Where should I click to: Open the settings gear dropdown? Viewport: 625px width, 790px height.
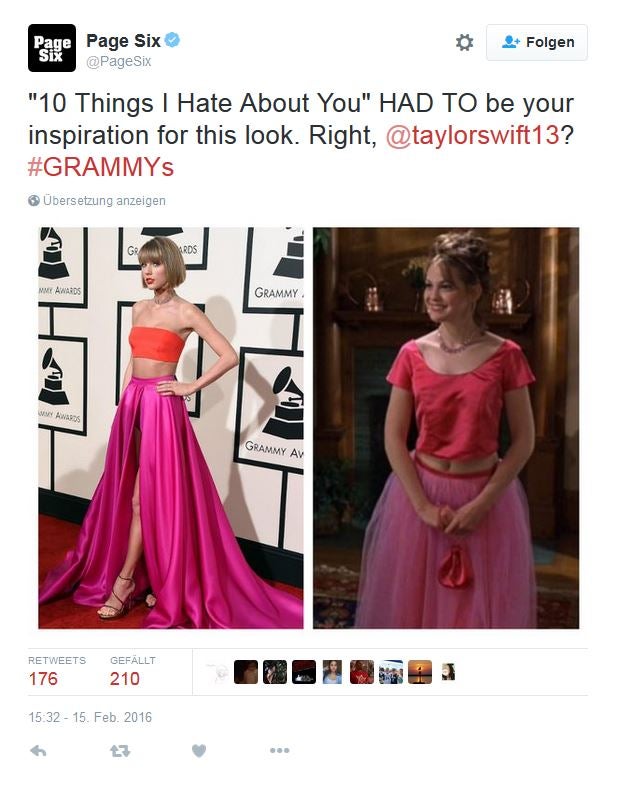464,42
